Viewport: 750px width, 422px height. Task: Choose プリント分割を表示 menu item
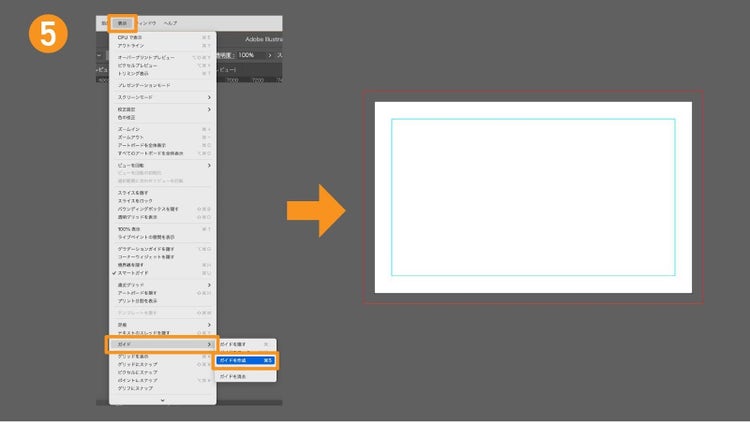point(163,301)
